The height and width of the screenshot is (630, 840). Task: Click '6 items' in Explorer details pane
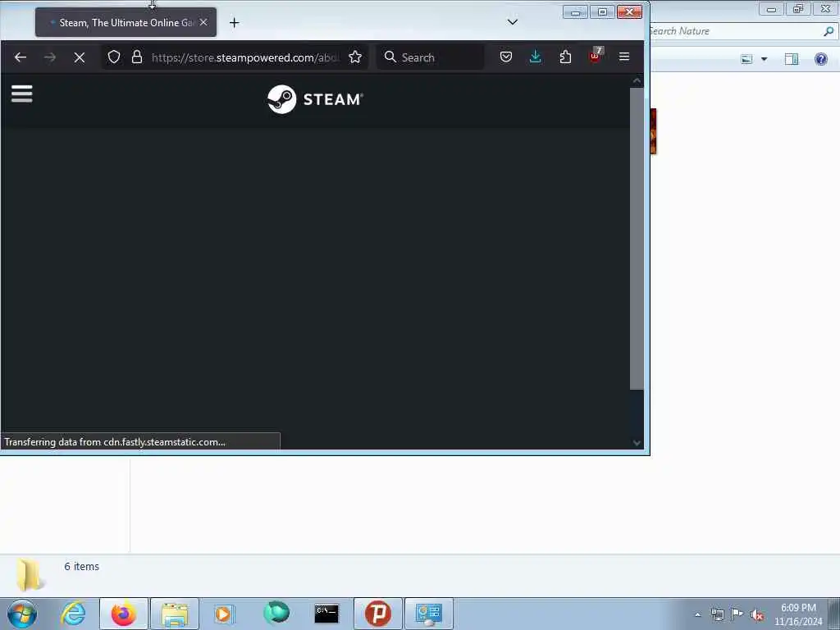[x=81, y=566]
